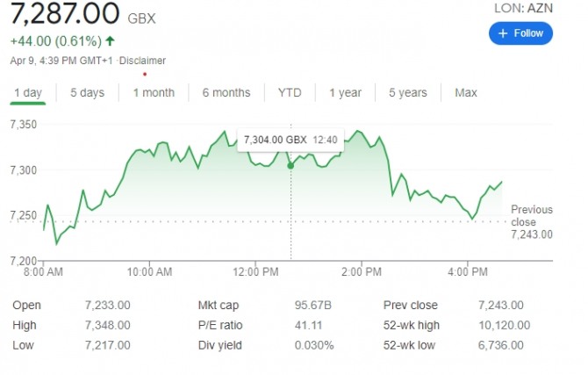The image size is (588, 375).
Task: Select the Max range tab
Action: 466,92
